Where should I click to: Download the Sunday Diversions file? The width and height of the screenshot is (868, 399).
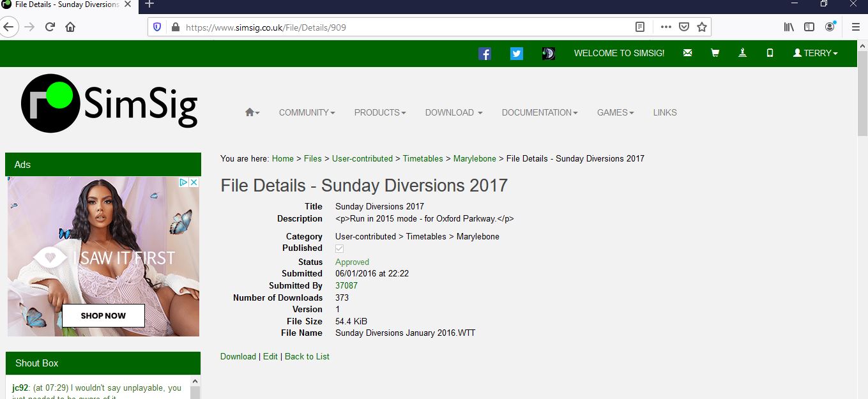238,356
